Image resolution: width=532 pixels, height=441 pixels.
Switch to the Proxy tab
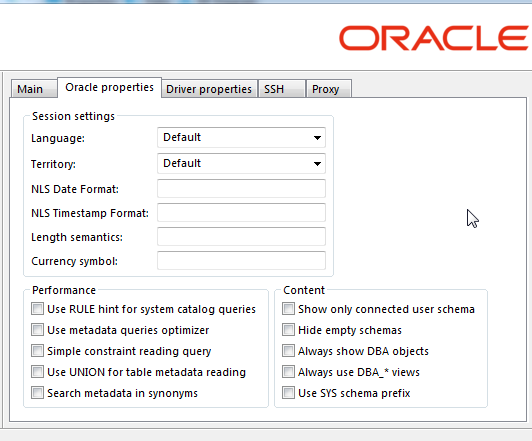(328, 89)
